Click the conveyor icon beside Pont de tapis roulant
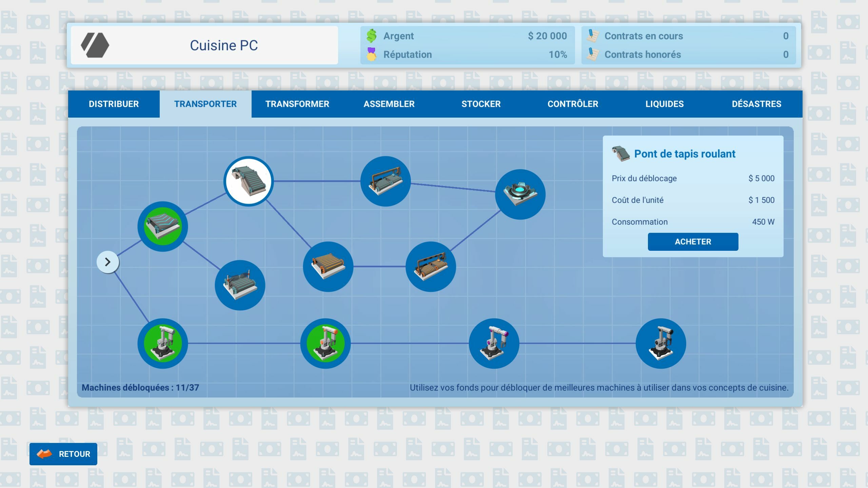868x488 pixels. 621,154
